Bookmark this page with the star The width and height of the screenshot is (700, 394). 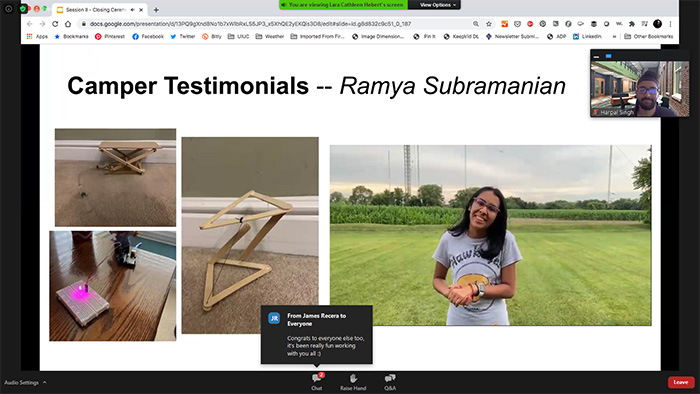(x=489, y=24)
